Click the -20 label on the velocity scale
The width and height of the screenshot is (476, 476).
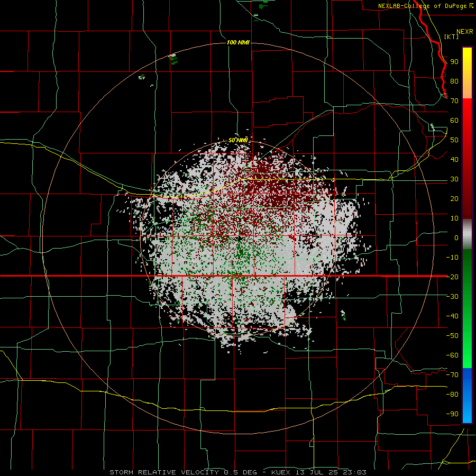[x=452, y=277]
